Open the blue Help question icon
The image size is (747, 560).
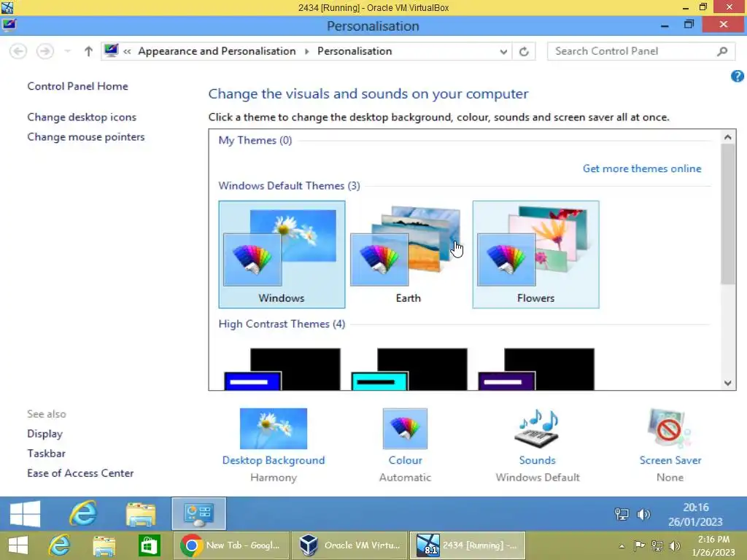pyautogui.click(x=737, y=76)
